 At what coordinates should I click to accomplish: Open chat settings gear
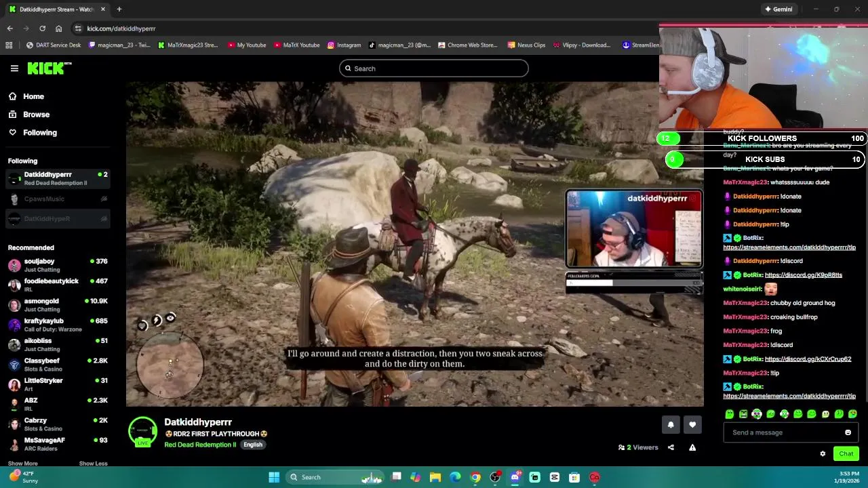[823, 454]
